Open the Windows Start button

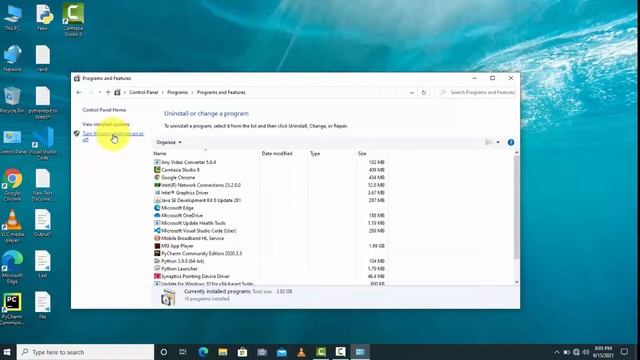click(x=7, y=352)
